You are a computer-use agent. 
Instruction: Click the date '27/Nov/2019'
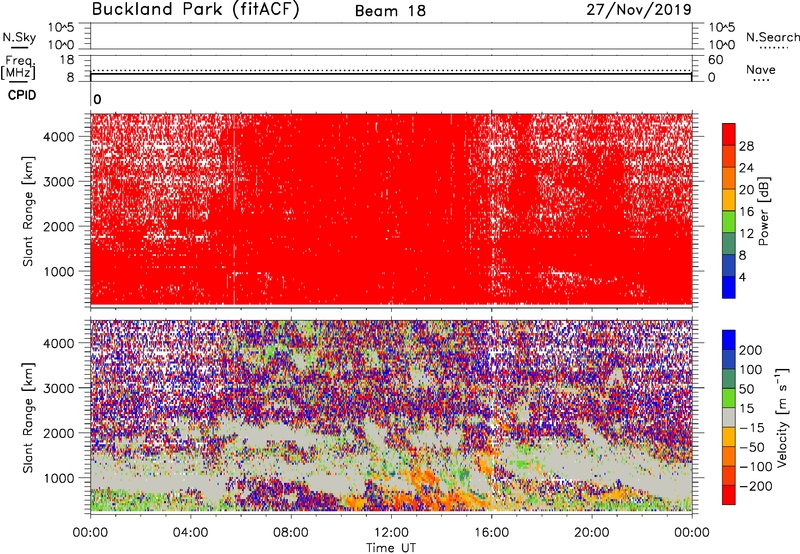coord(639,9)
